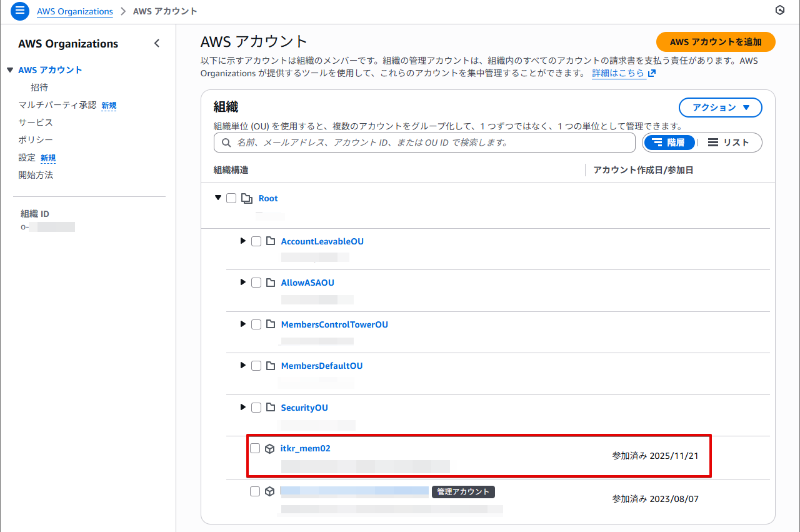Go to サービス in the sidebar
Viewport: 800px width, 532px height.
coord(36,123)
